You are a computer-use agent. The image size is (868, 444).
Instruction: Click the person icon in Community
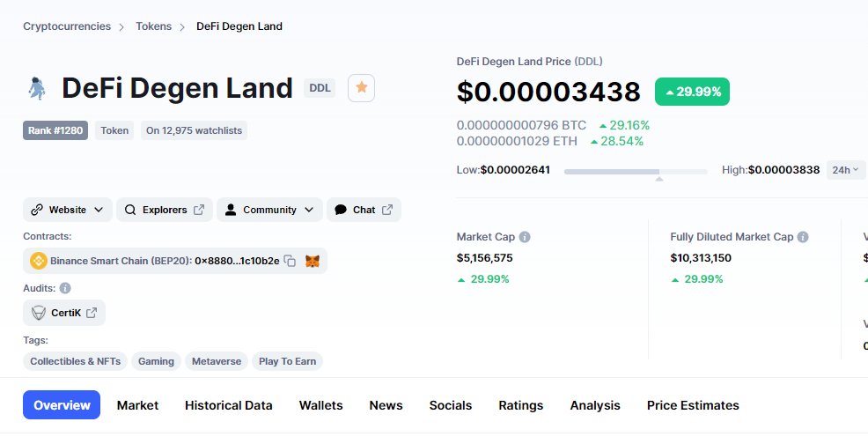click(231, 210)
